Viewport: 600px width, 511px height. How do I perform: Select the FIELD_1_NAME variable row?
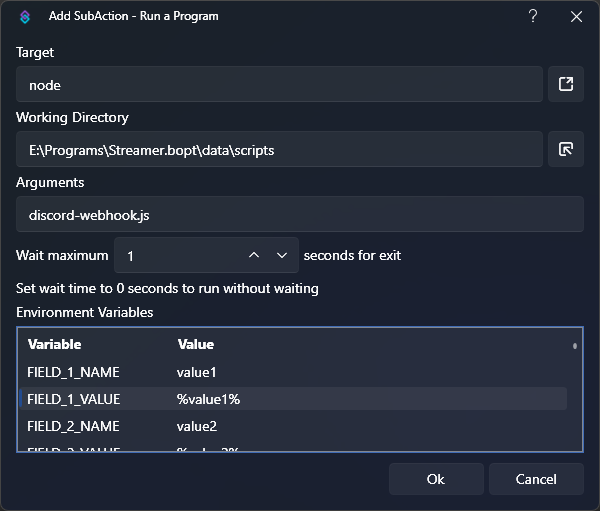coord(73,372)
